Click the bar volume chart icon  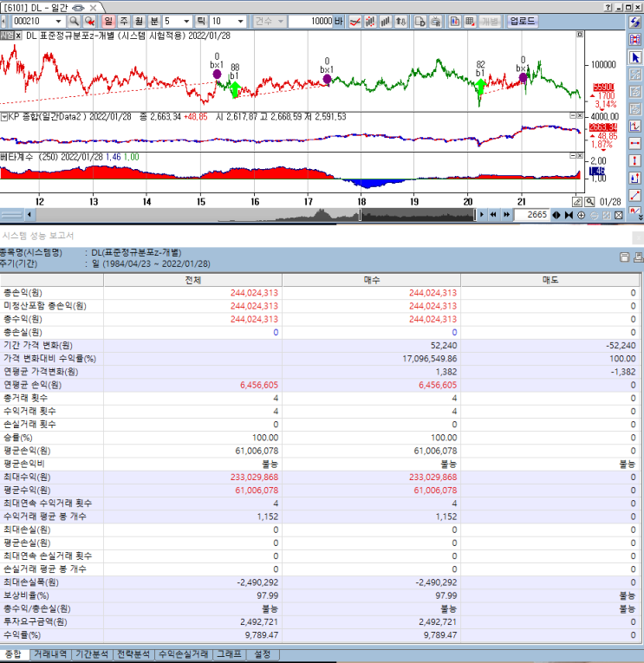tap(386, 21)
